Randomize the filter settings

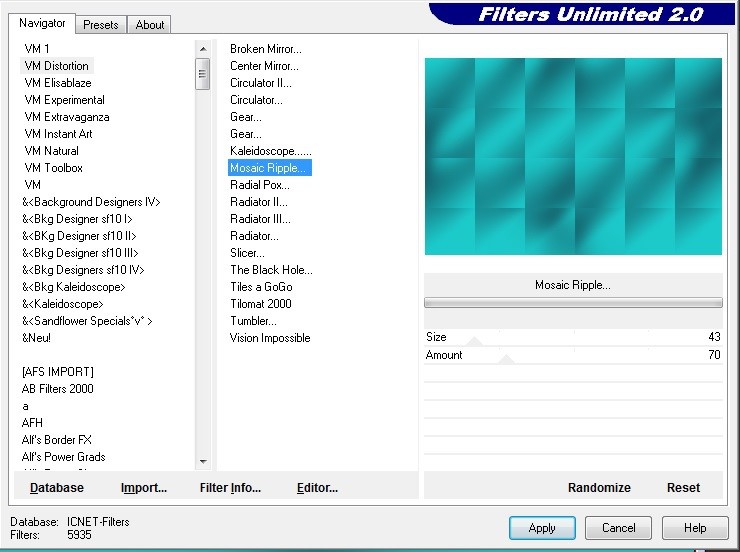tap(599, 487)
